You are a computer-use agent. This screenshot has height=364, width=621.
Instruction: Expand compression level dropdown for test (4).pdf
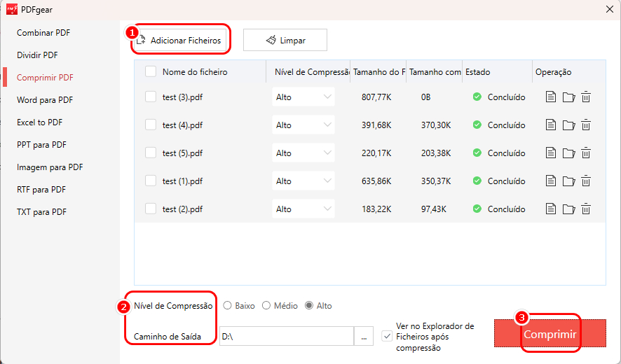coord(303,125)
